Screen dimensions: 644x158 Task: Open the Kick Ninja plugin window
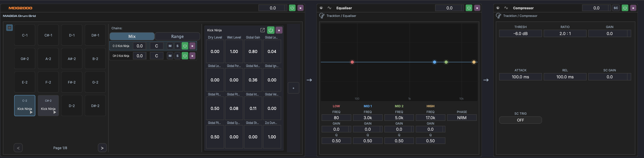coord(262,30)
